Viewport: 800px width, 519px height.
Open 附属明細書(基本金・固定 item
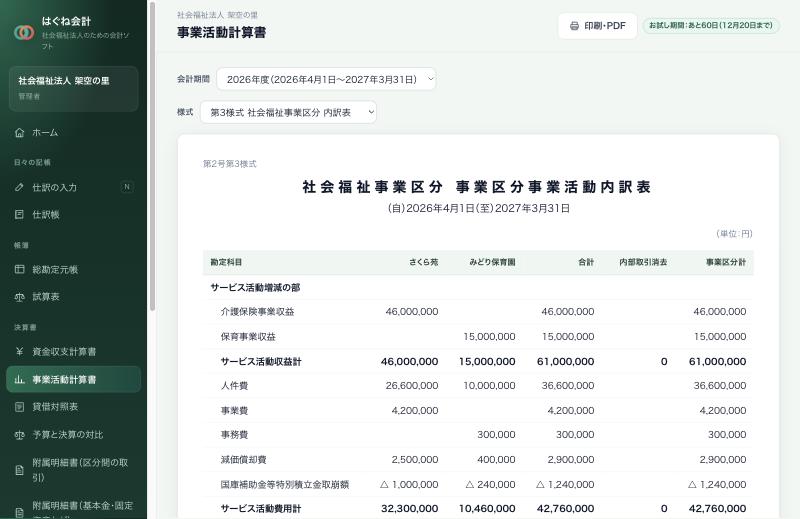click(x=73, y=507)
